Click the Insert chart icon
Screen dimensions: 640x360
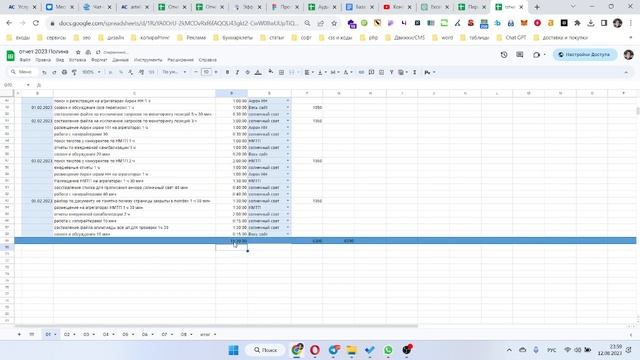[x=381, y=72]
